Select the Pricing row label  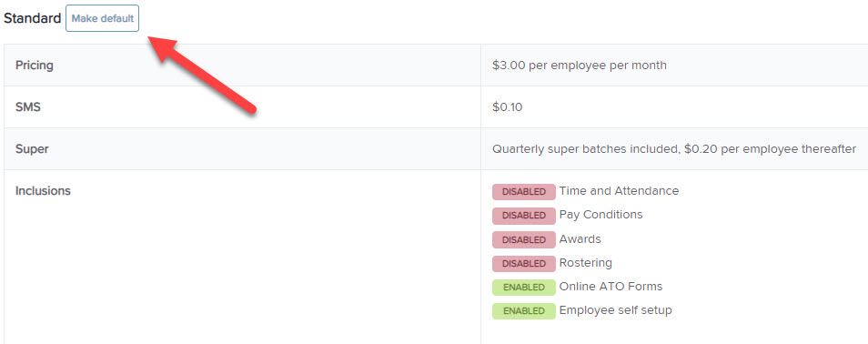coord(35,66)
